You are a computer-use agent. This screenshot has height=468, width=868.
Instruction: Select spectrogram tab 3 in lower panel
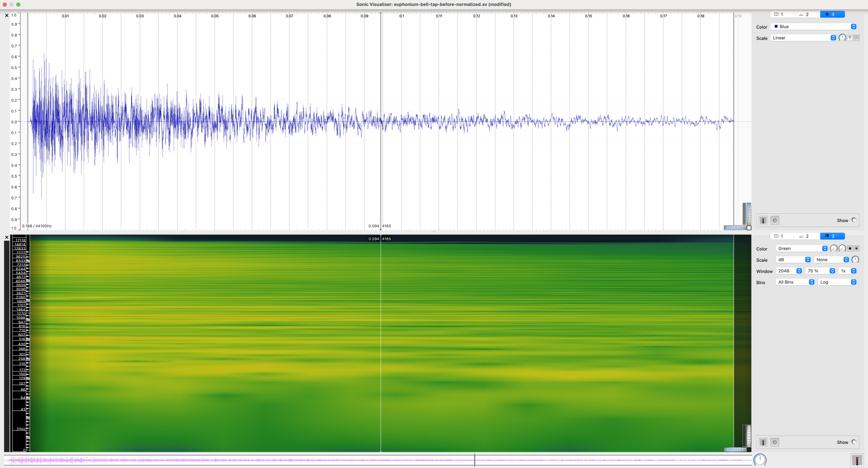pos(832,236)
